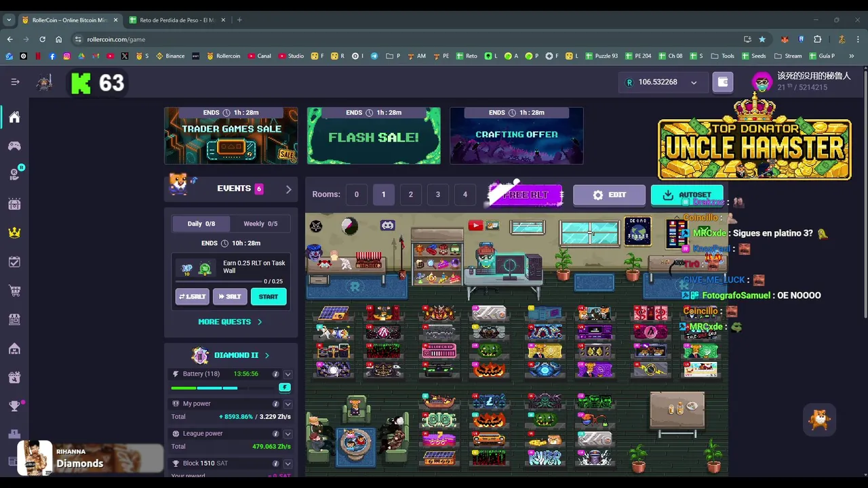The width and height of the screenshot is (868, 488).
Task: Open the Tools bookmark folder
Action: click(x=723, y=56)
